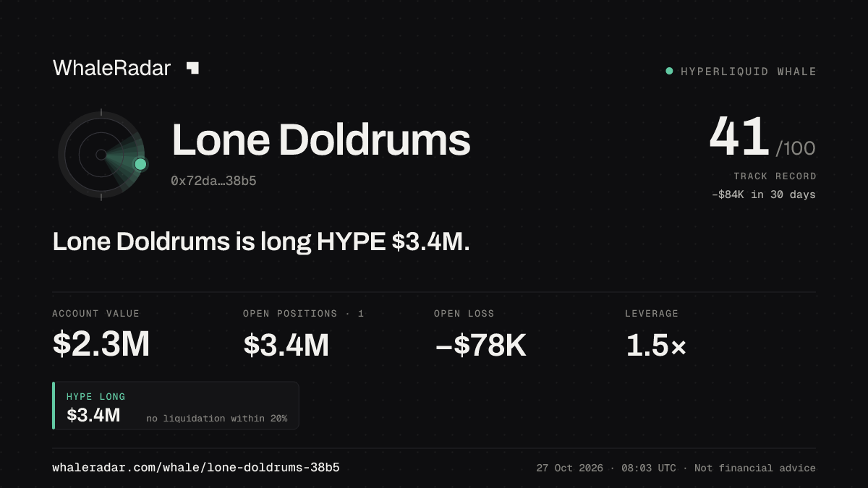
Task: Click the 27 Oct 2026 date
Action: (570, 468)
